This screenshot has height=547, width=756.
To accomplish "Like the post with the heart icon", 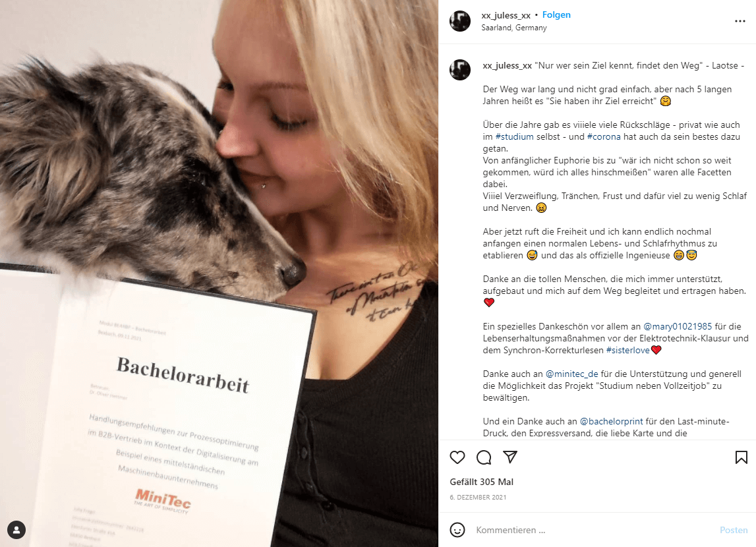I will pyautogui.click(x=457, y=457).
